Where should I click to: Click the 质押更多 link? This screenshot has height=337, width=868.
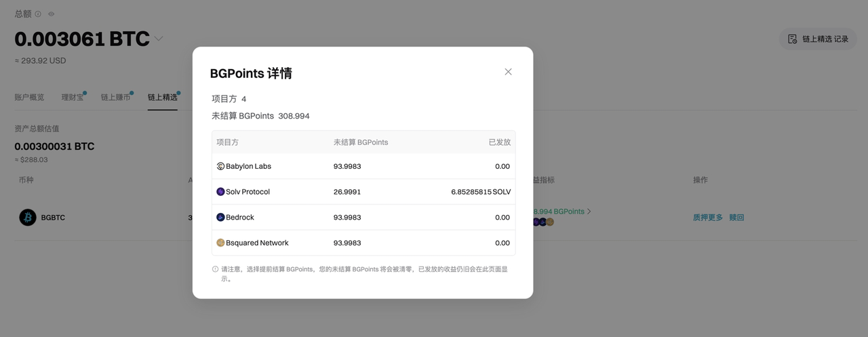point(708,218)
